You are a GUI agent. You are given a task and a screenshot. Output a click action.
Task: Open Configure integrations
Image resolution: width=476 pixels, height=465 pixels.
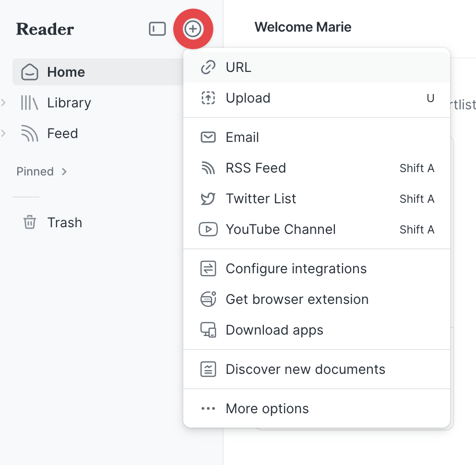click(296, 268)
